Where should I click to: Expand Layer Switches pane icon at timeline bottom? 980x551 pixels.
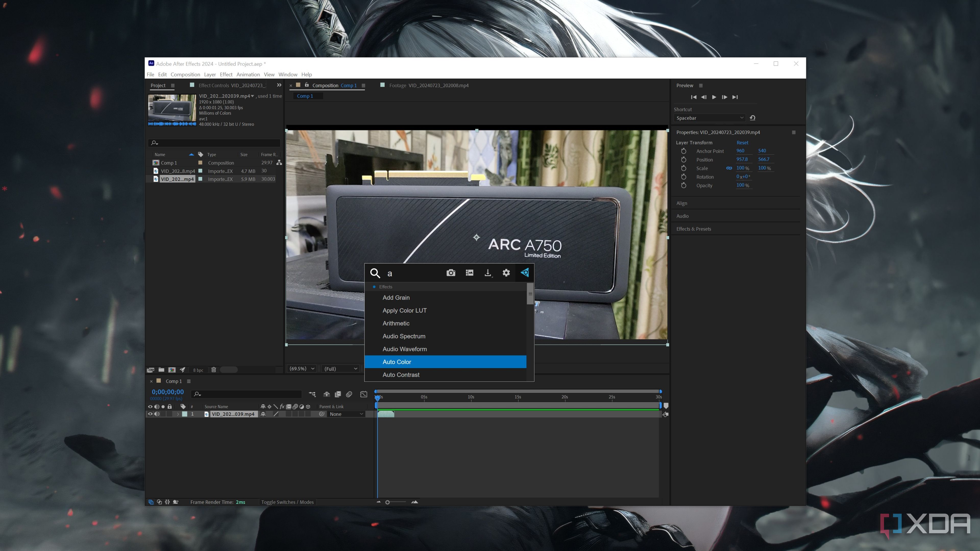[x=151, y=502]
